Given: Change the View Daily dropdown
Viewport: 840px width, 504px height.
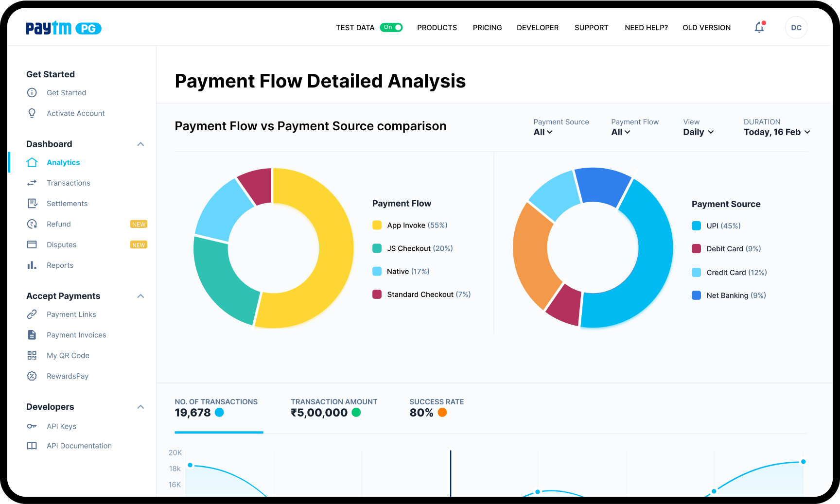Looking at the screenshot, I should (698, 132).
